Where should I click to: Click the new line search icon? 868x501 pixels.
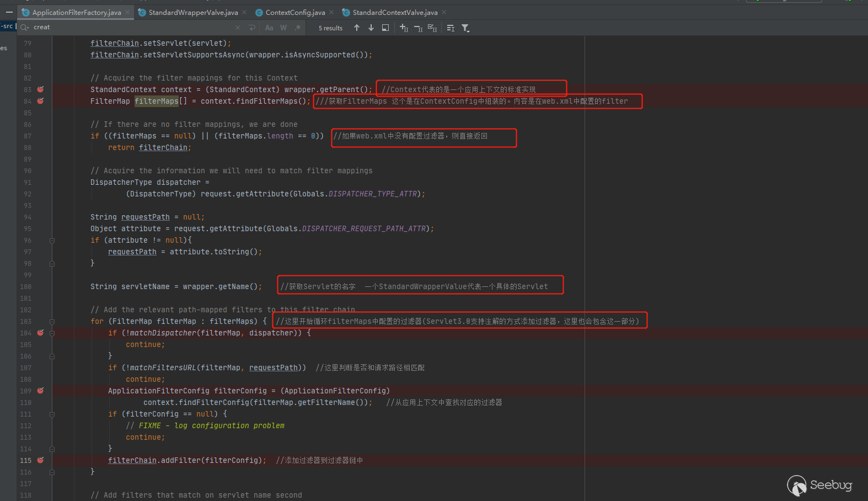click(x=252, y=28)
